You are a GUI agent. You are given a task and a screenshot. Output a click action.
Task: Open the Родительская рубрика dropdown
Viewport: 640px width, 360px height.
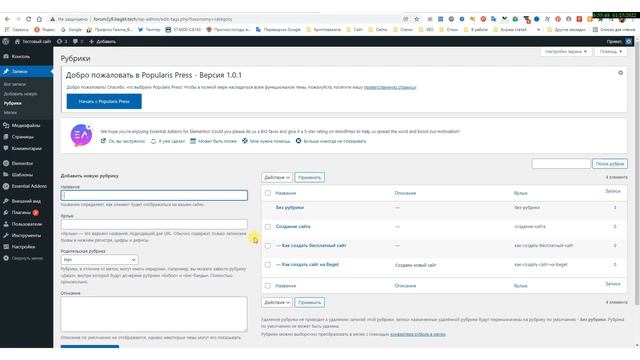pos(99,260)
